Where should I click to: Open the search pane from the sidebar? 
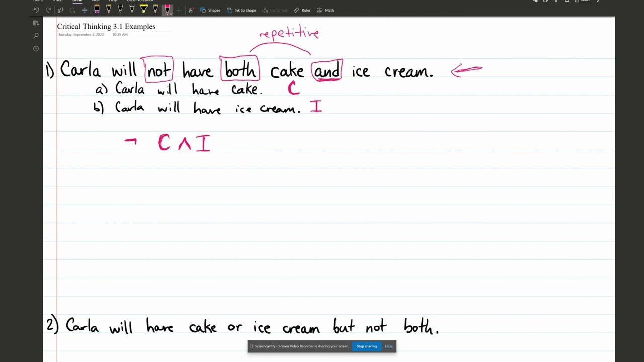[x=36, y=36]
